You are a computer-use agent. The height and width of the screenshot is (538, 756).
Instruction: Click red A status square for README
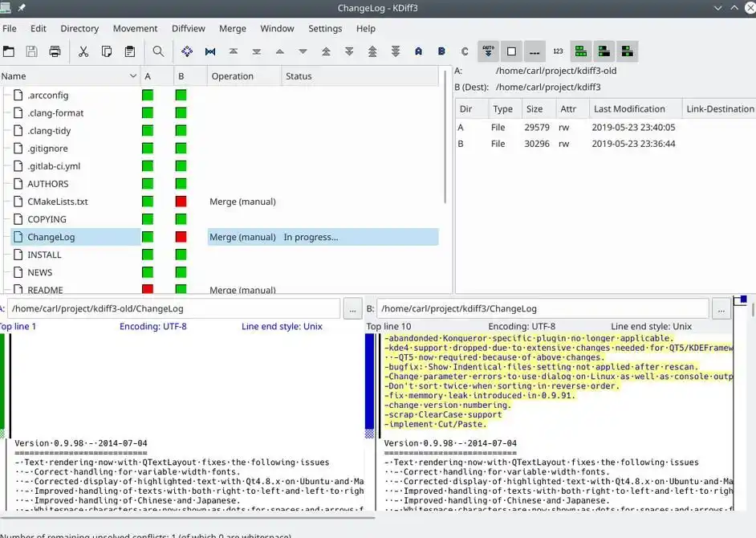pos(148,289)
